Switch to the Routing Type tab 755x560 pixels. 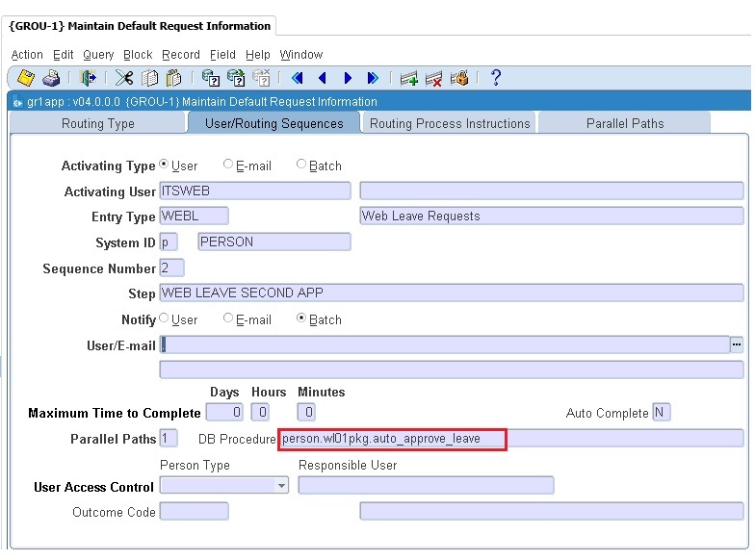coord(97,123)
